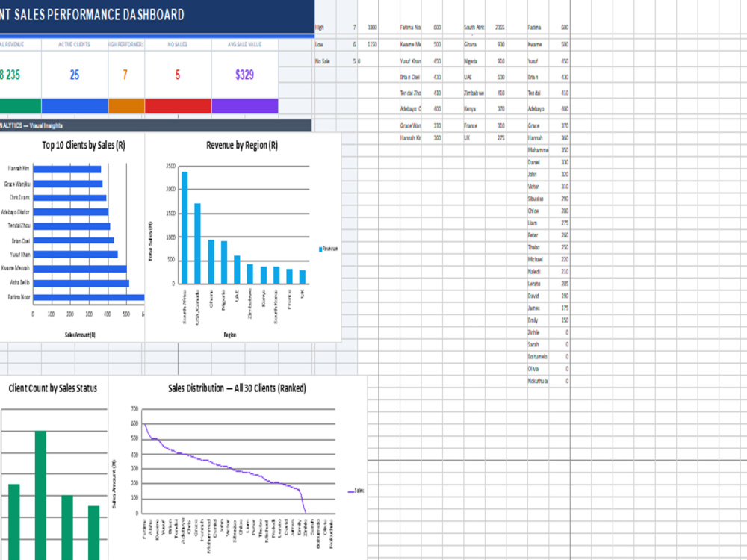Click the HIGH PERFORMERS label cell

(x=126, y=44)
